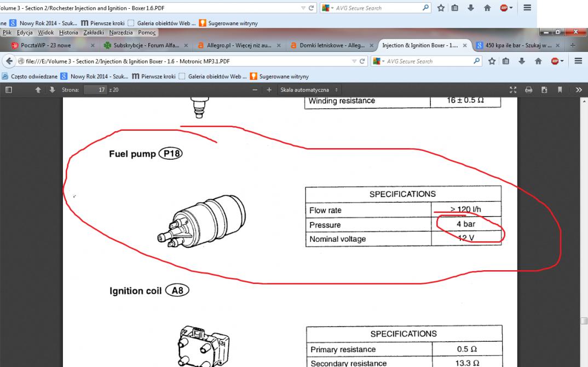Zoom in the PDF document
The width and height of the screenshot is (588, 367).
(269, 90)
